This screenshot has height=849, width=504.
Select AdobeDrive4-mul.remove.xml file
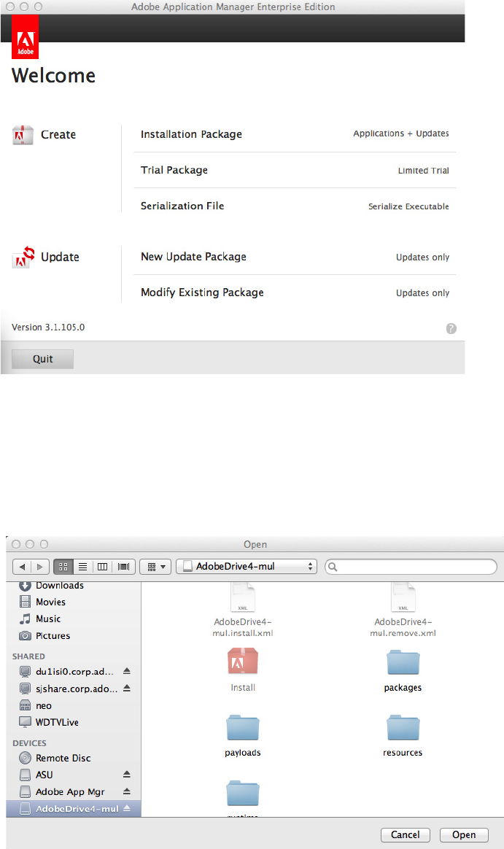403,610
